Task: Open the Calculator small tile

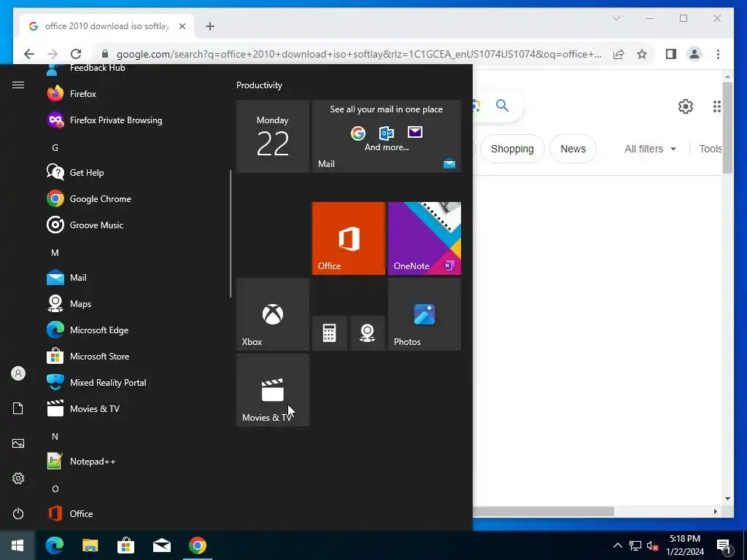Action: click(329, 332)
